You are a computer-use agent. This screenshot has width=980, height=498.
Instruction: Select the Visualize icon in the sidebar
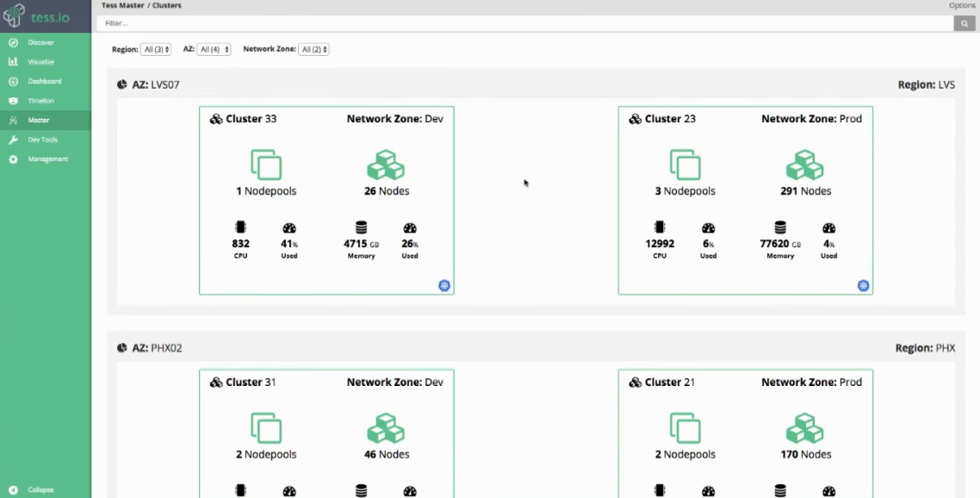(x=34, y=61)
